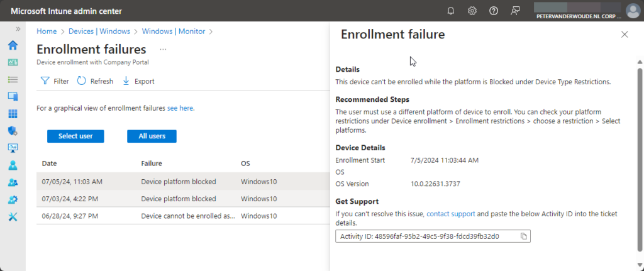
Task: Open portal settings gear icon
Action: (x=472, y=11)
